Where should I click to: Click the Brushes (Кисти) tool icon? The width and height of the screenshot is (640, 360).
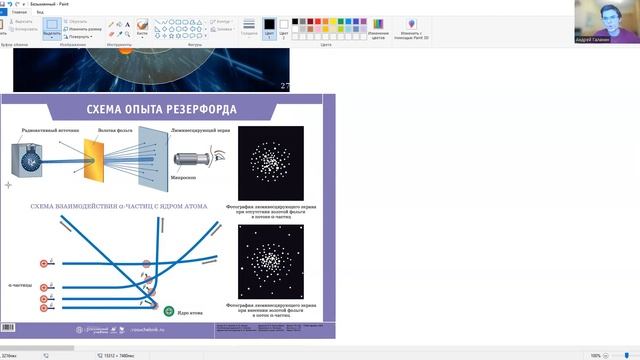click(x=142, y=25)
